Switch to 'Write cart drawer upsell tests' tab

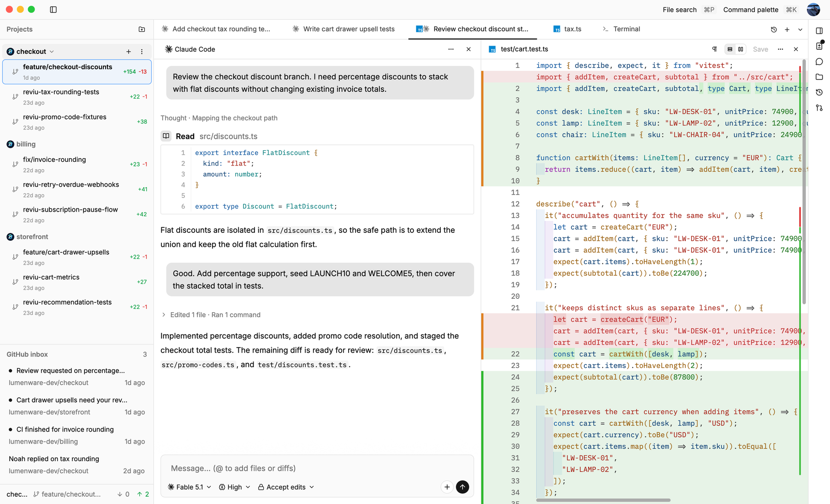[344, 29]
